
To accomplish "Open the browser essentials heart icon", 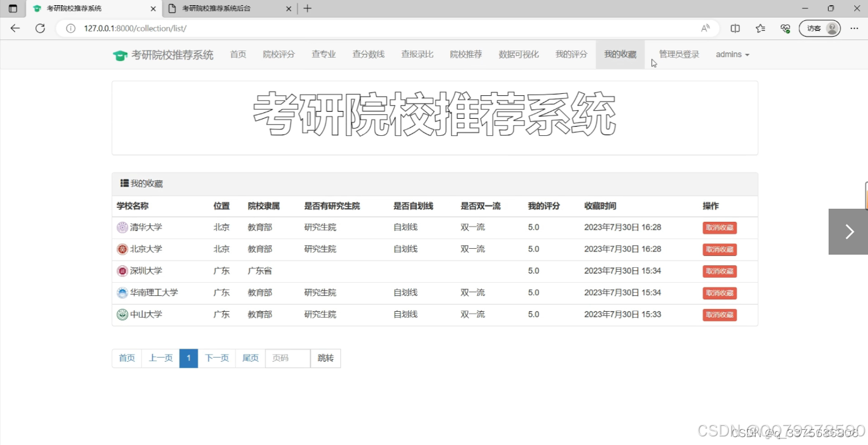I will [785, 28].
